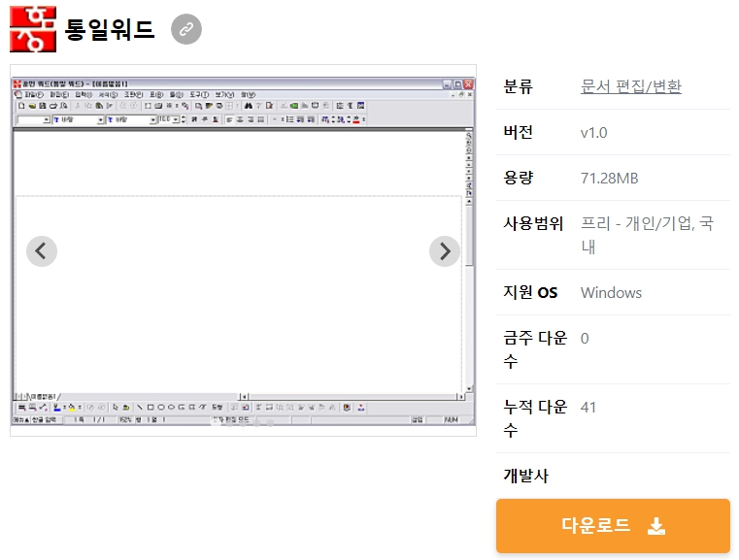This screenshot has width=739, height=560.
Task: Click the cumulative download count 41
Action: 588,408
